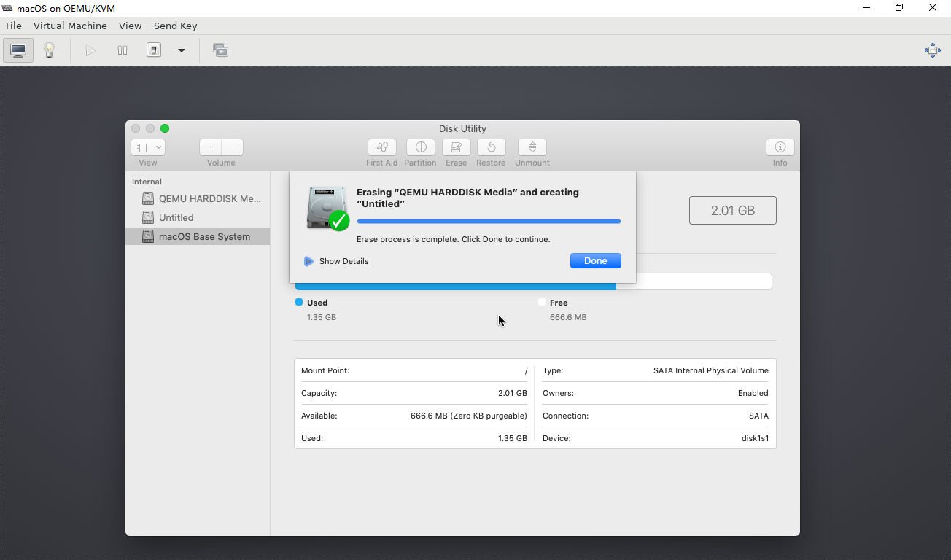Select QEMU HARDDISK Media in sidebar
Viewport: 951px width, 560px height.
pos(209,198)
